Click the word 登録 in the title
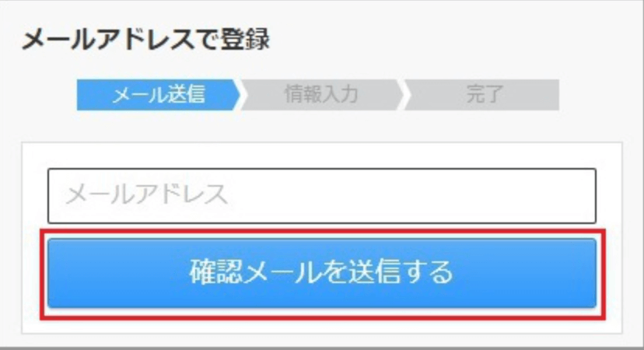 (245, 40)
